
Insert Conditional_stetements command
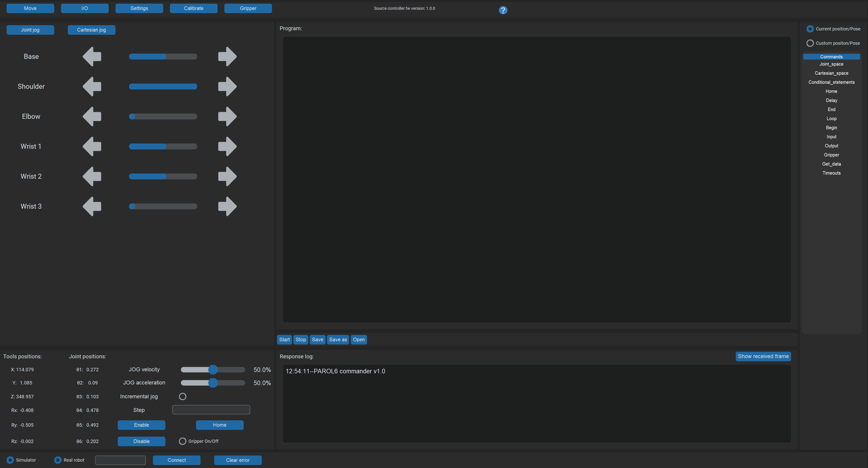click(x=832, y=82)
